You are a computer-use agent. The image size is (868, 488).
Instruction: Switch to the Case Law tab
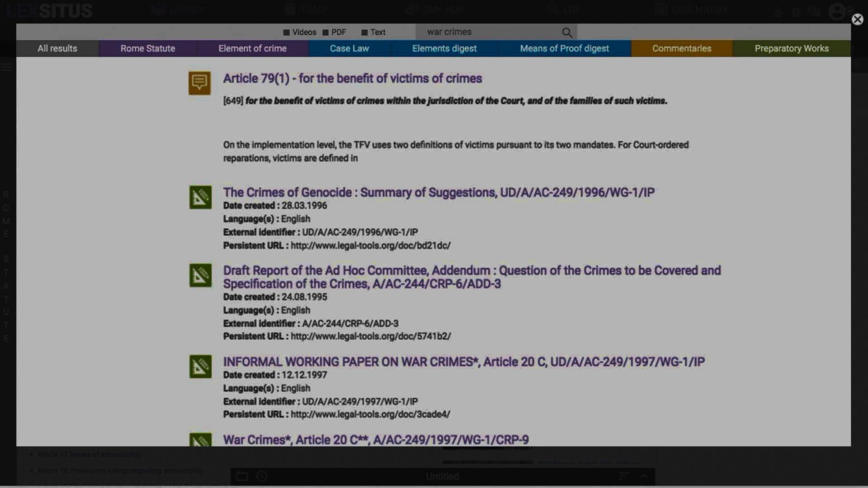pos(349,48)
